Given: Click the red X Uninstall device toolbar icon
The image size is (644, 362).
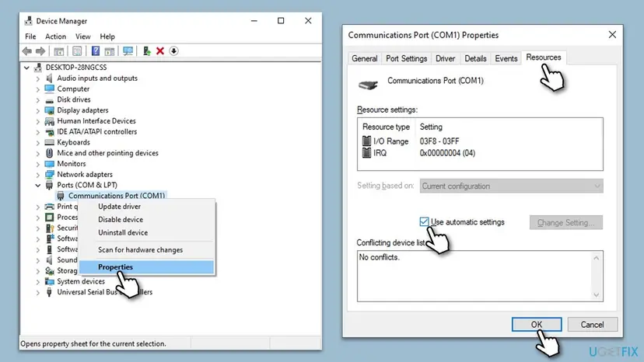Looking at the screenshot, I should (x=160, y=51).
